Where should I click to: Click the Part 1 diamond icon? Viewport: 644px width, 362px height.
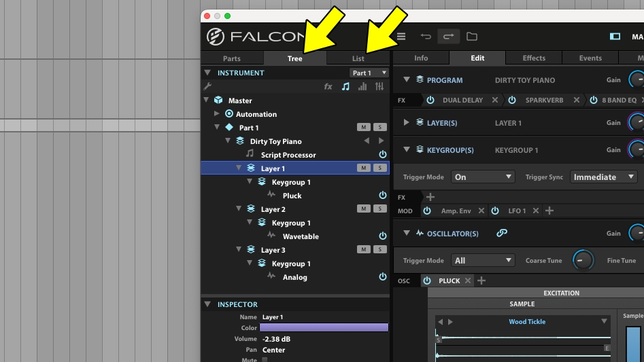click(x=229, y=128)
